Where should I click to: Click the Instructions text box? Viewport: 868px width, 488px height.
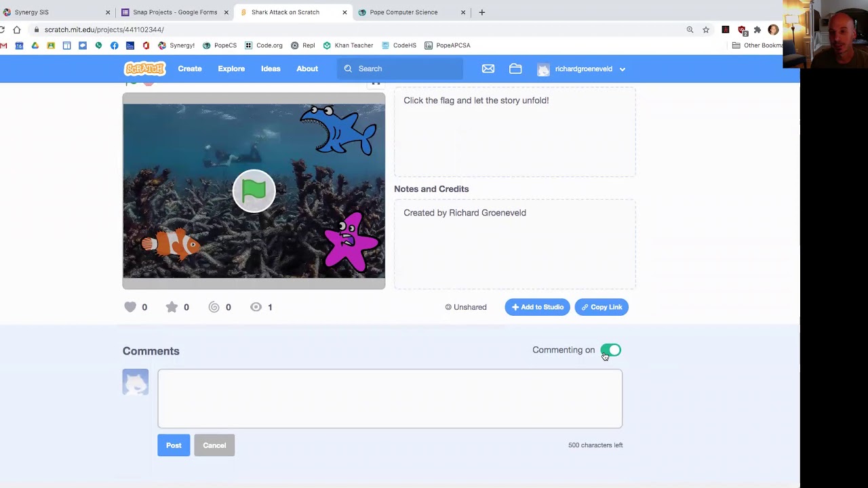(515, 131)
